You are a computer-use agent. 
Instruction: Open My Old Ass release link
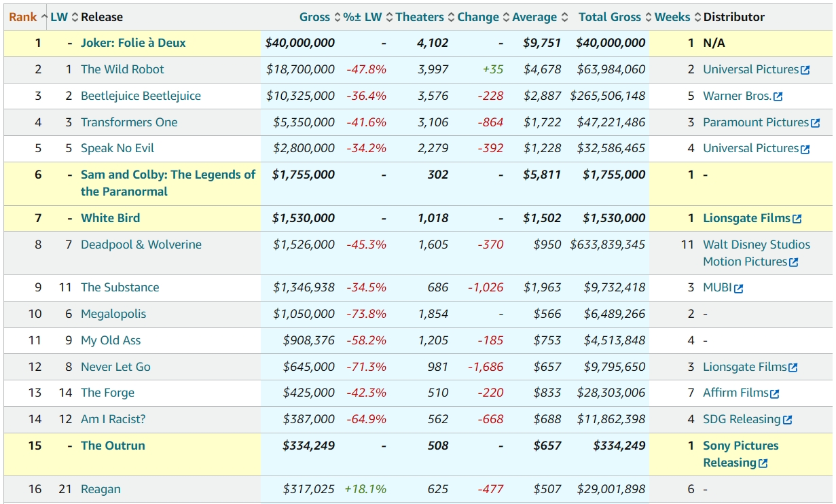click(111, 340)
